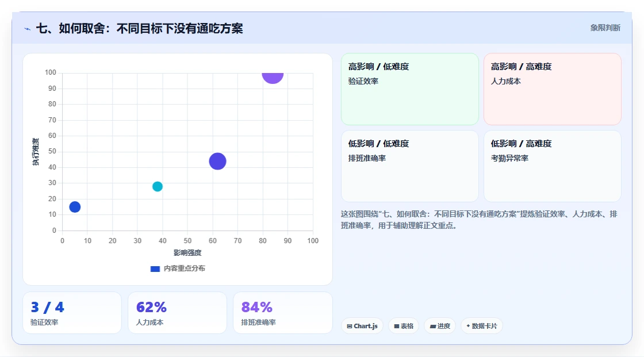Screen dimensions: 644x357
Task: Click the 数据卡片 tag chip
Action: pyautogui.click(x=481, y=326)
